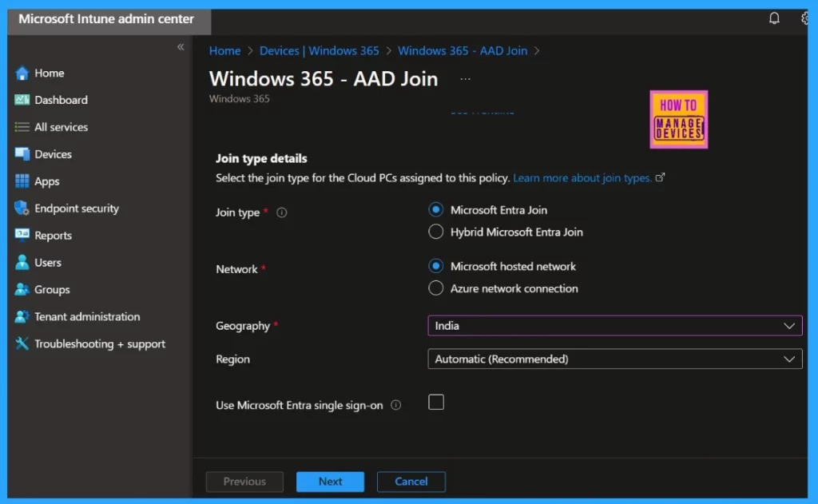
Task: Click Microsoft Intune admin center title
Action: click(106, 19)
